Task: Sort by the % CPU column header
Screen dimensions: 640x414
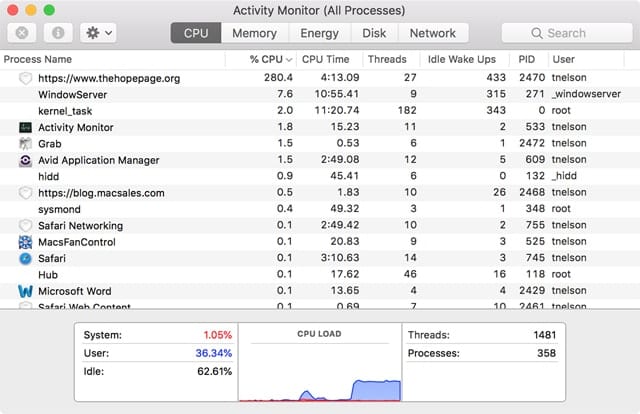Action: [x=271, y=60]
